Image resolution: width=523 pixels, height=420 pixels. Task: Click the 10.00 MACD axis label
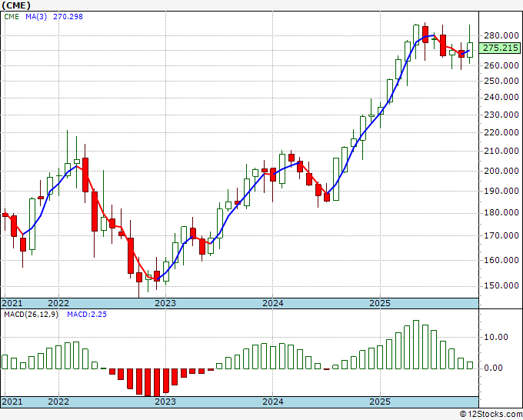click(495, 337)
